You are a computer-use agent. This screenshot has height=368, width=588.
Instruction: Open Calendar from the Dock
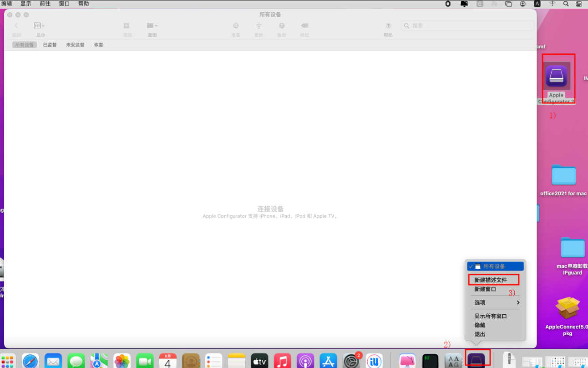(168, 362)
